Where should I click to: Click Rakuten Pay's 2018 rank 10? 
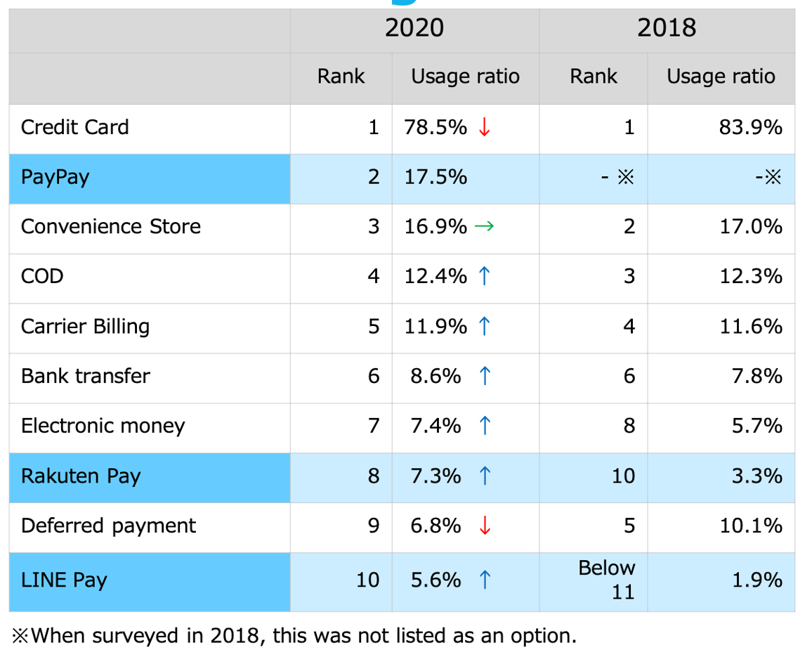pos(623,476)
